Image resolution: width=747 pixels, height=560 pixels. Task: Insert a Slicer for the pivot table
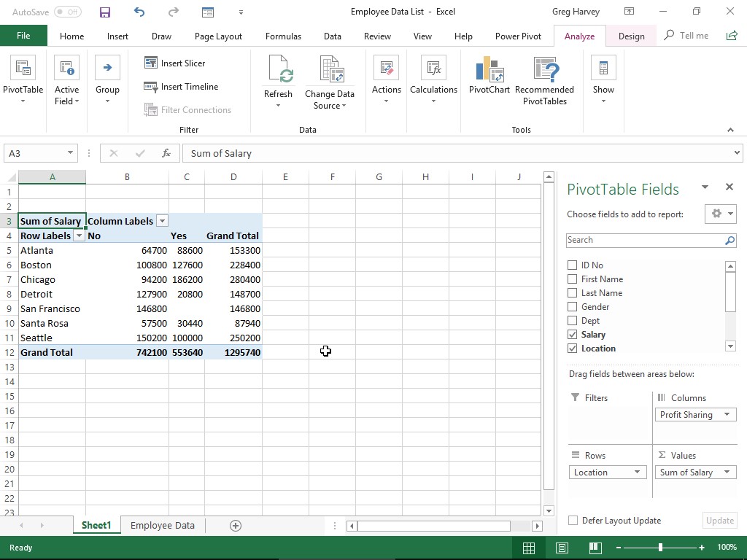[x=175, y=63]
